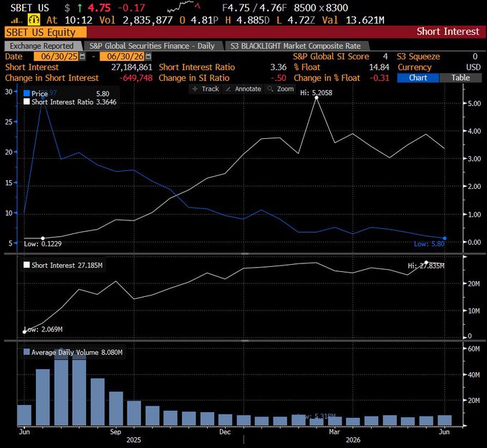Click the Low: 2.069M short interest marker
Viewport: 487px width, 448px height.
43,329
